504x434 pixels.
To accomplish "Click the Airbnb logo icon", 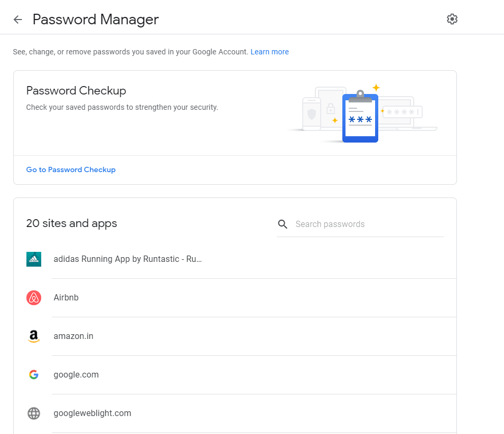I will click(33, 297).
